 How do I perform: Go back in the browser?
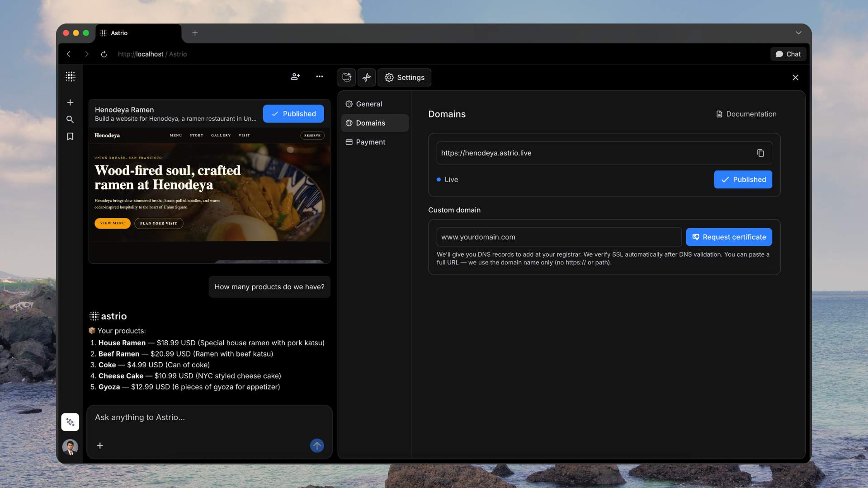(69, 54)
